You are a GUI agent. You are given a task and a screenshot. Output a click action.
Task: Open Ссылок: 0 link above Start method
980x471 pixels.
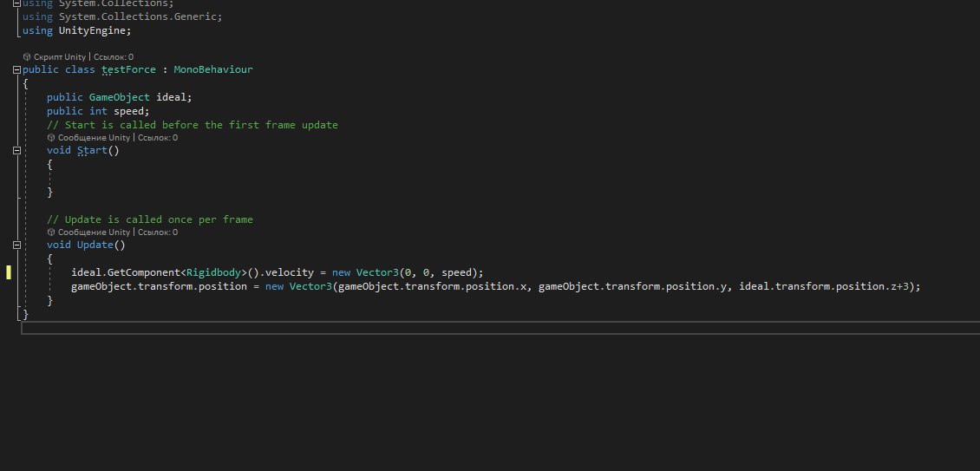click(158, 138)
